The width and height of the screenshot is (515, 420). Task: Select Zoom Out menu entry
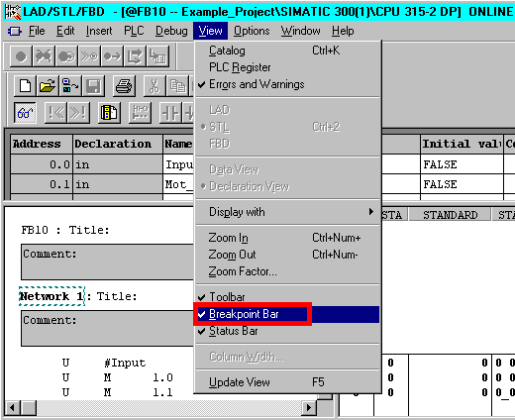click(x=287, y=255)
